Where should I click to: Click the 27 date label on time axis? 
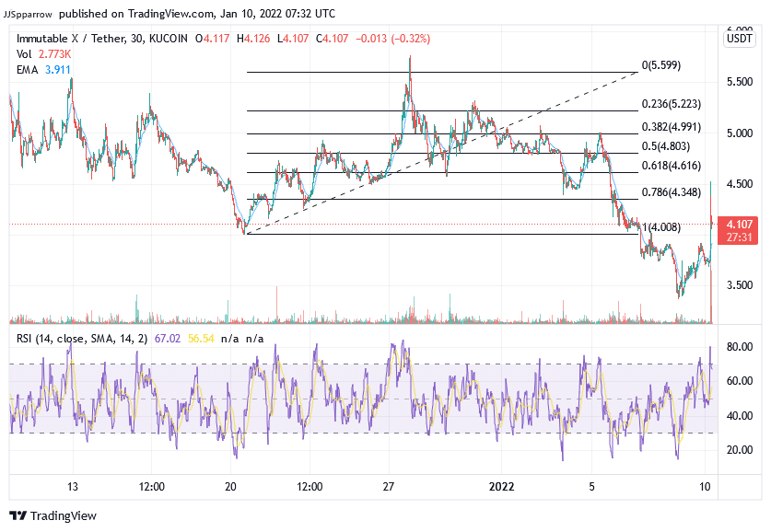click(389, 487)
